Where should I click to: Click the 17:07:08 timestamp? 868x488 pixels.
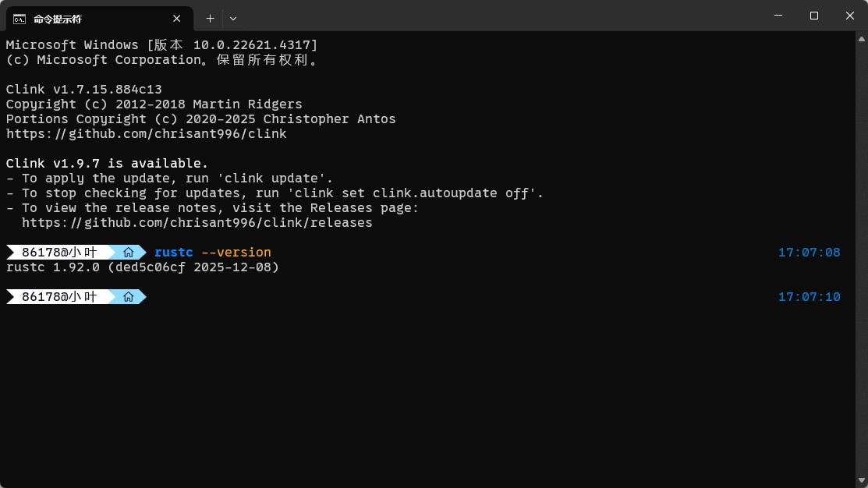(809, 253)
